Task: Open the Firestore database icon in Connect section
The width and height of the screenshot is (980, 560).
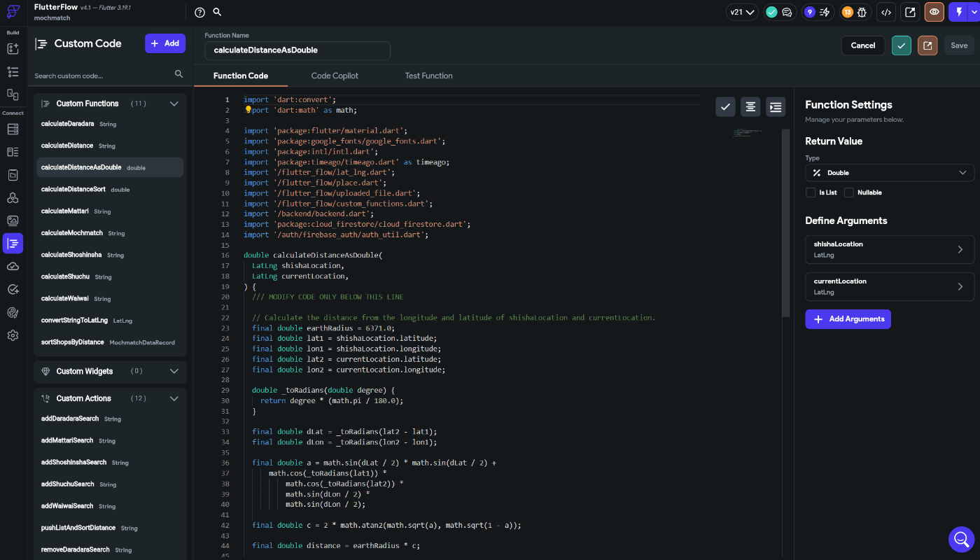Action: tap(13, 129)
